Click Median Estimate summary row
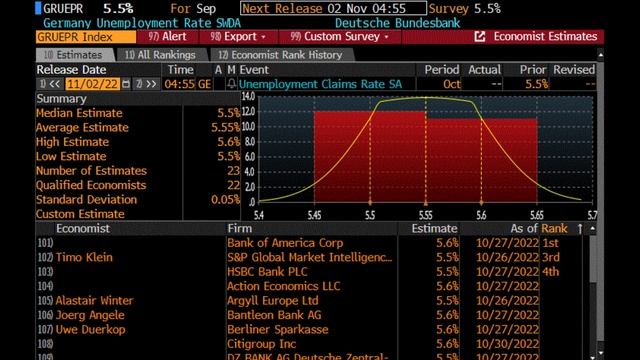640x360 pixels. click(138, 113)
